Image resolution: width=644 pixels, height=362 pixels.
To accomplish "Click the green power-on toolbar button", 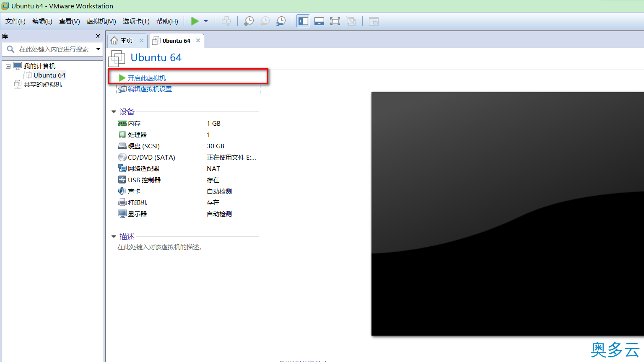I will click(195, 21).
